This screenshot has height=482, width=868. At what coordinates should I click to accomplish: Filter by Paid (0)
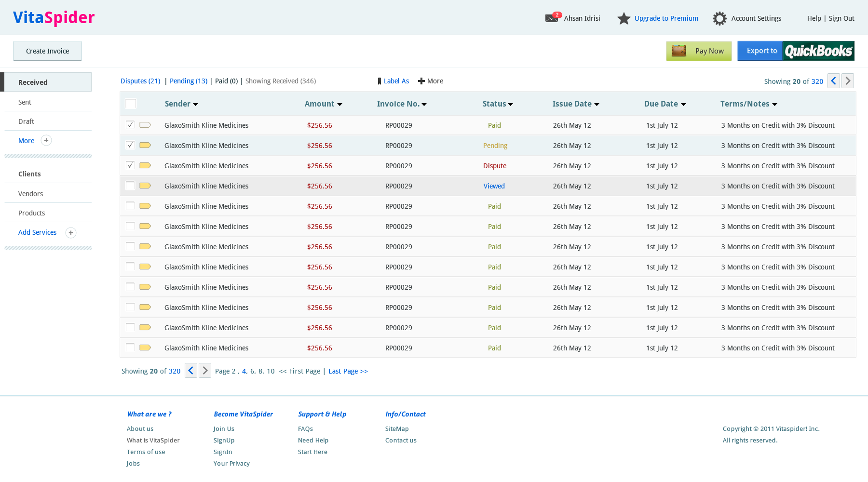click(x=226, y=81)
